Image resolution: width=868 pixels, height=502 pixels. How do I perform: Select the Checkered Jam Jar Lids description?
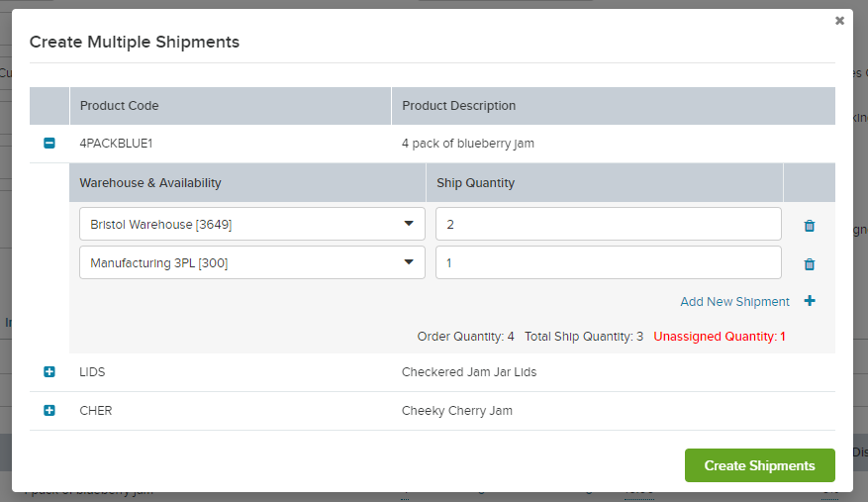pyautogui.click(x=469, y=372)
